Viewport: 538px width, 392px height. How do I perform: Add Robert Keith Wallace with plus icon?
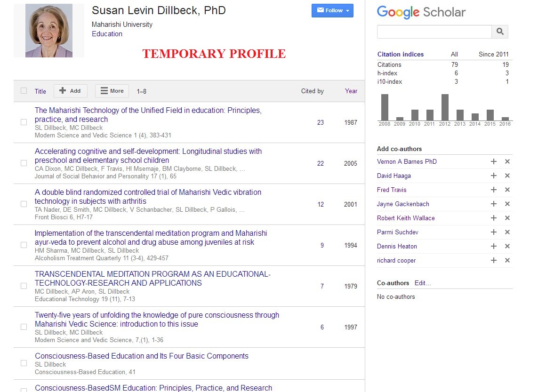[x=494, y=218]
